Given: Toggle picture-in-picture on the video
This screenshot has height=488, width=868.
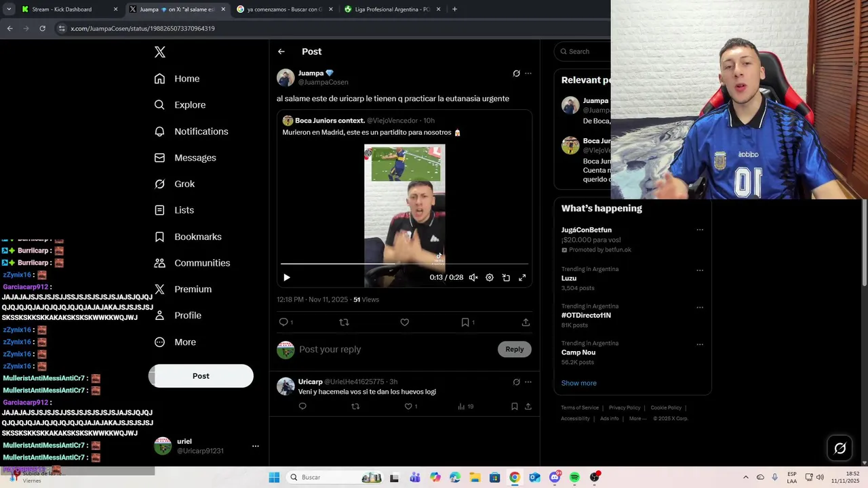Looking at the screenshot, I should tap(506, 277).
